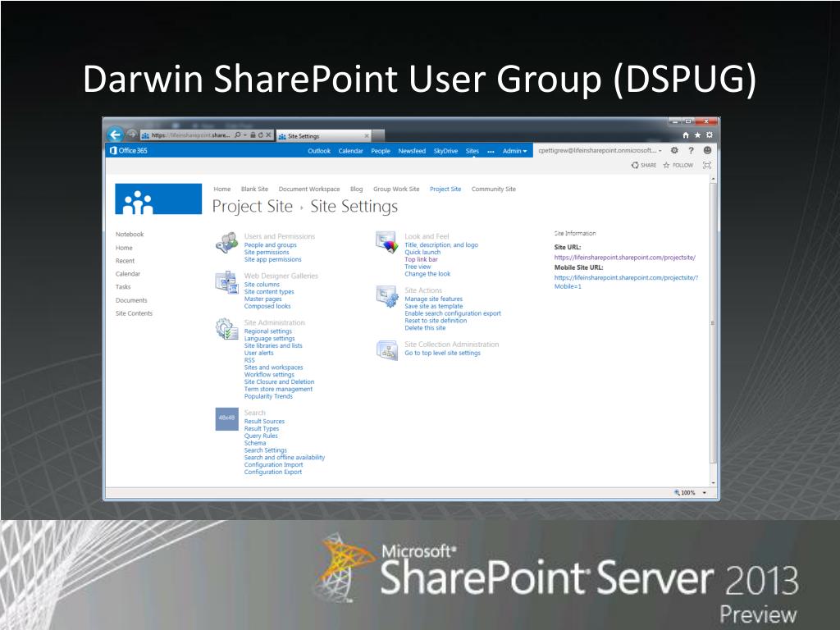The image size is (840, 630).
Task: Open SkyDrive in suite bar
Action: [445, 151]
